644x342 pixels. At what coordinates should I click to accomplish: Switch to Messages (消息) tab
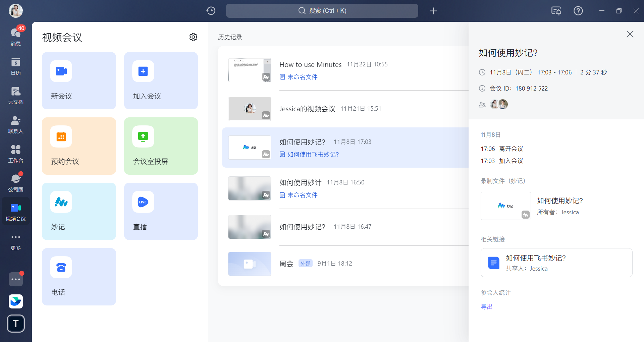[x=16, y=36]
